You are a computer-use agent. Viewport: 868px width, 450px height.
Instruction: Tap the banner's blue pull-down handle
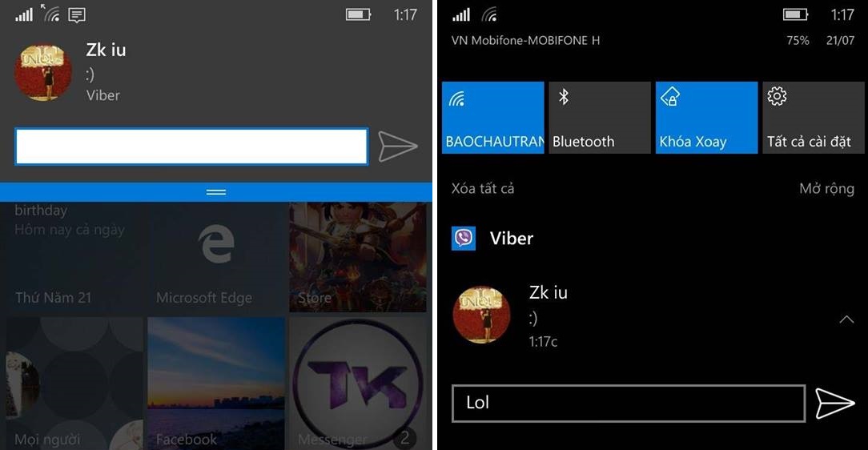(216, 192)
